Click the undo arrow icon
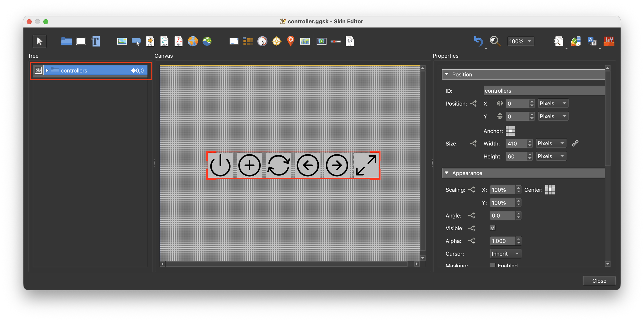 point(478,41)
